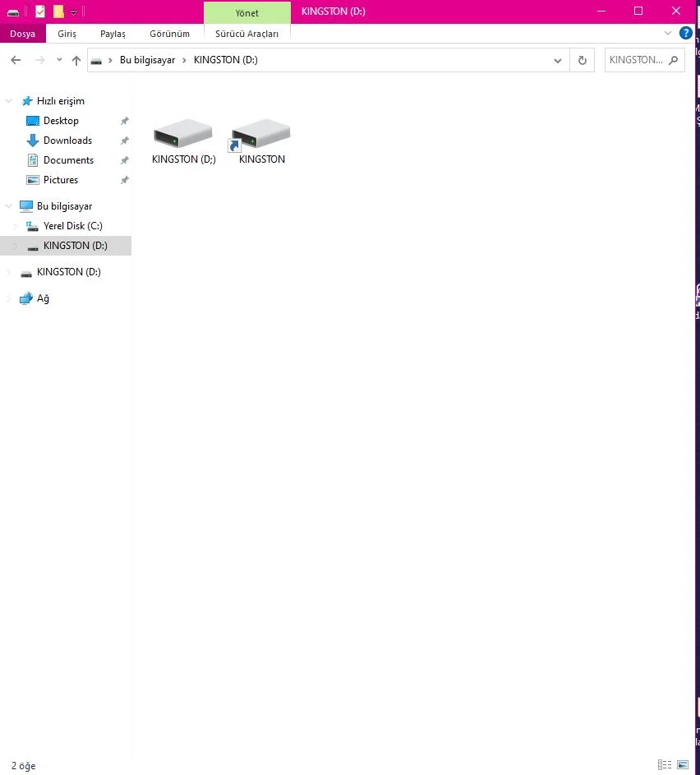Click the Documents page icon in the sidebar

(x=33, y=160)
